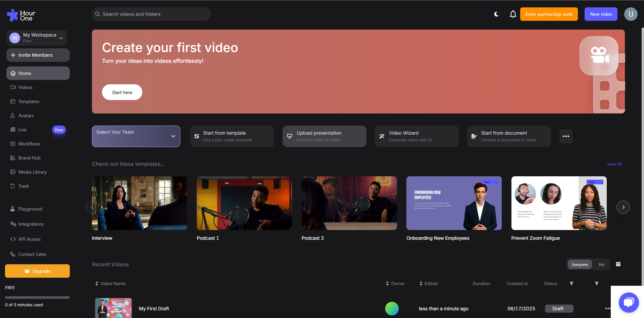Launch the Video Wizard
Image resolution: width=644 pixels, height=318 pixels.
tap(416, 136)
